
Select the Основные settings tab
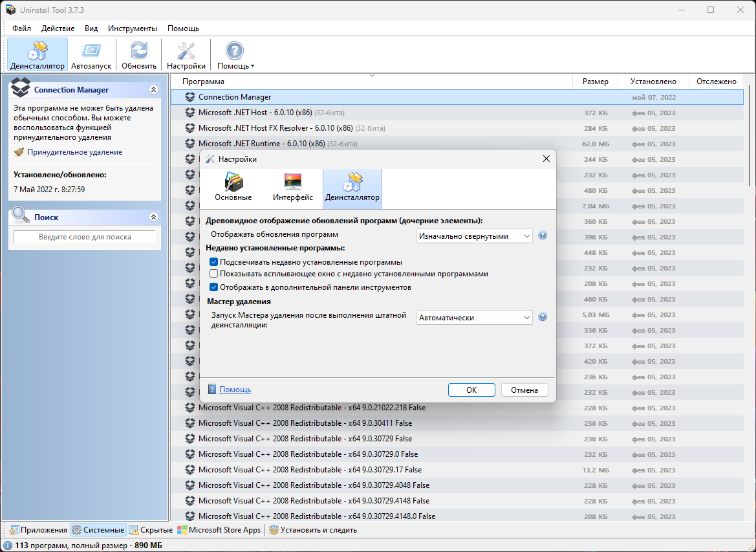coord(233,188)
